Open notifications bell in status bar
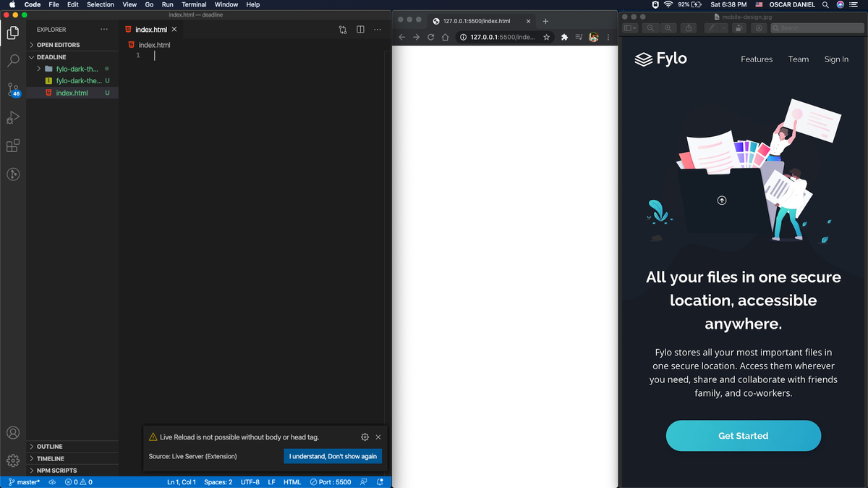 tap(380, 482)
